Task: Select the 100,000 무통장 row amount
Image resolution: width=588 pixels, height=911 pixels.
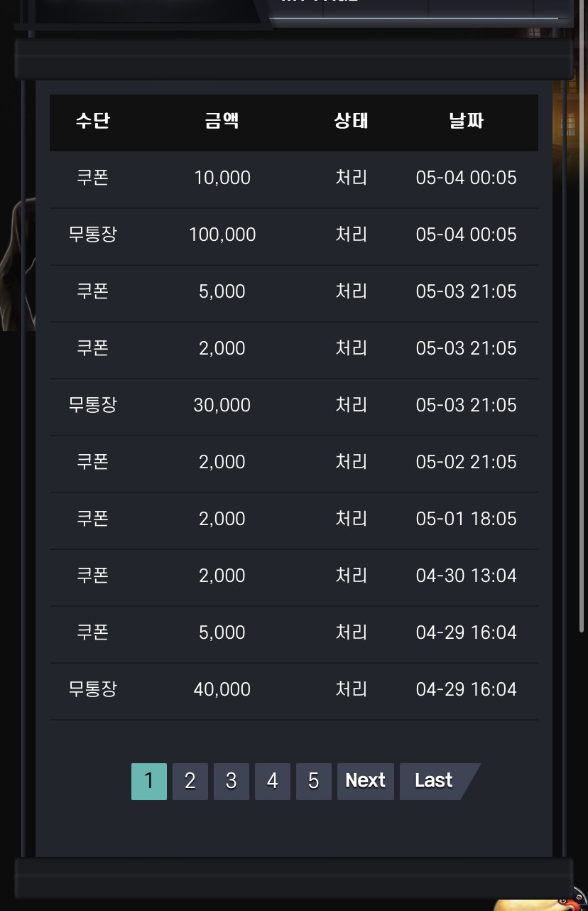Action: (x=222, y=235)
